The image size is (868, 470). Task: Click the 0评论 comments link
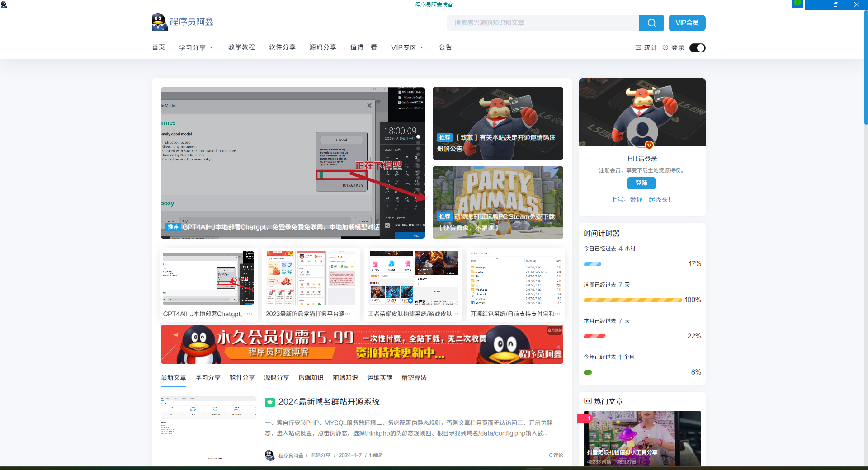556,456
